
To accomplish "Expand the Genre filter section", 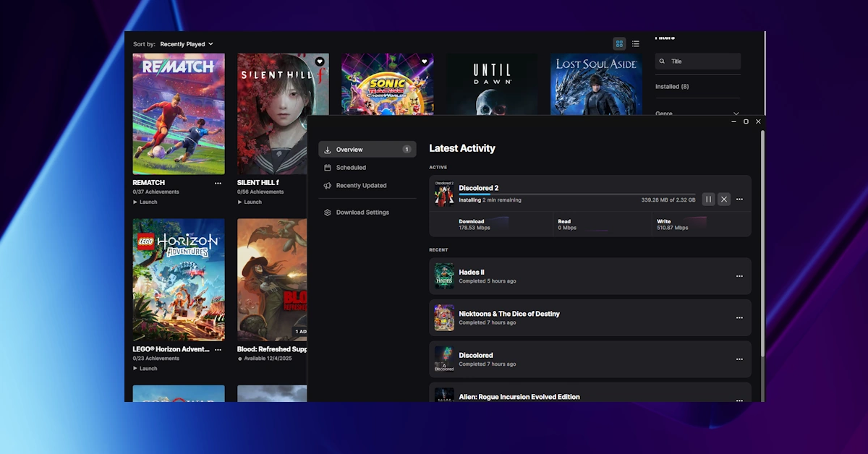I will click(x=736, y=113).
